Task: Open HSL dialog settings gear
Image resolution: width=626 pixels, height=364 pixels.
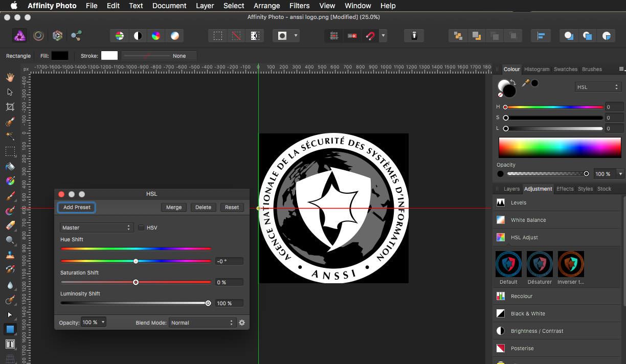Action: pos(242,323)
